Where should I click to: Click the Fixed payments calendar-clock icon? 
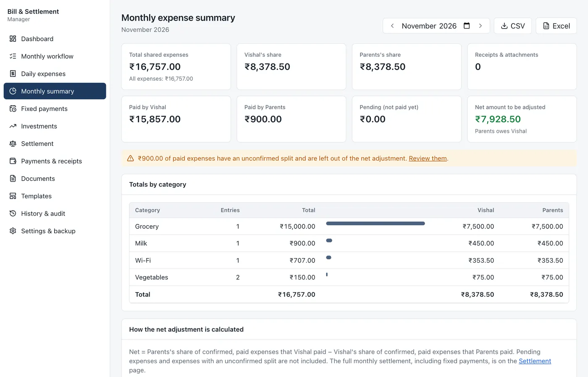pos(13,108)
